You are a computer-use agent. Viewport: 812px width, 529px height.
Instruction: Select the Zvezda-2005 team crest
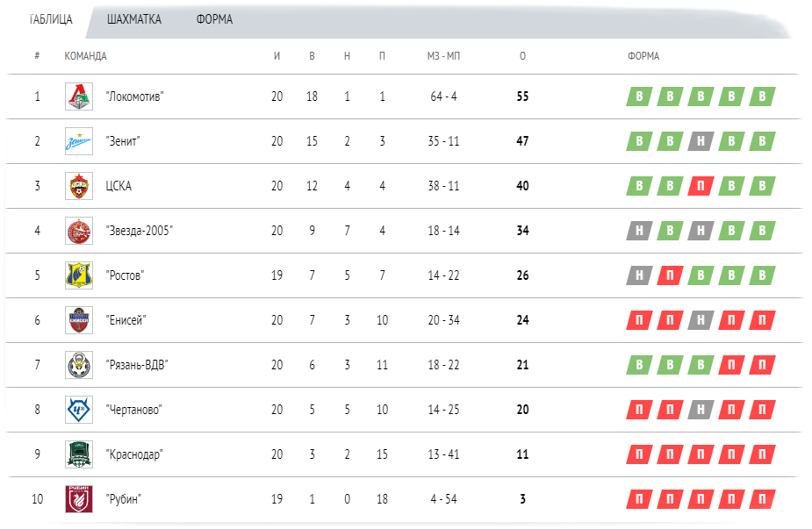[79, 231]
